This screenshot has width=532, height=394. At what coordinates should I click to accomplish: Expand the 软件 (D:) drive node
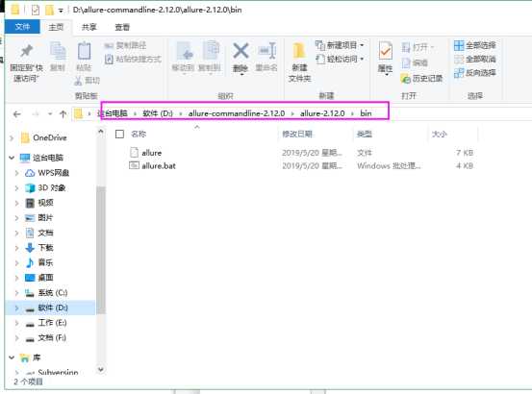click(x=16, y=308)
